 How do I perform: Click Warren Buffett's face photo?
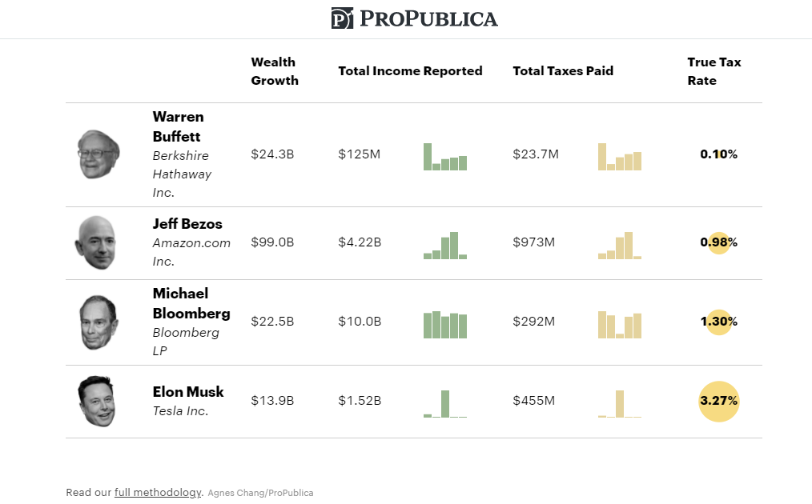[x=98, y=154]
